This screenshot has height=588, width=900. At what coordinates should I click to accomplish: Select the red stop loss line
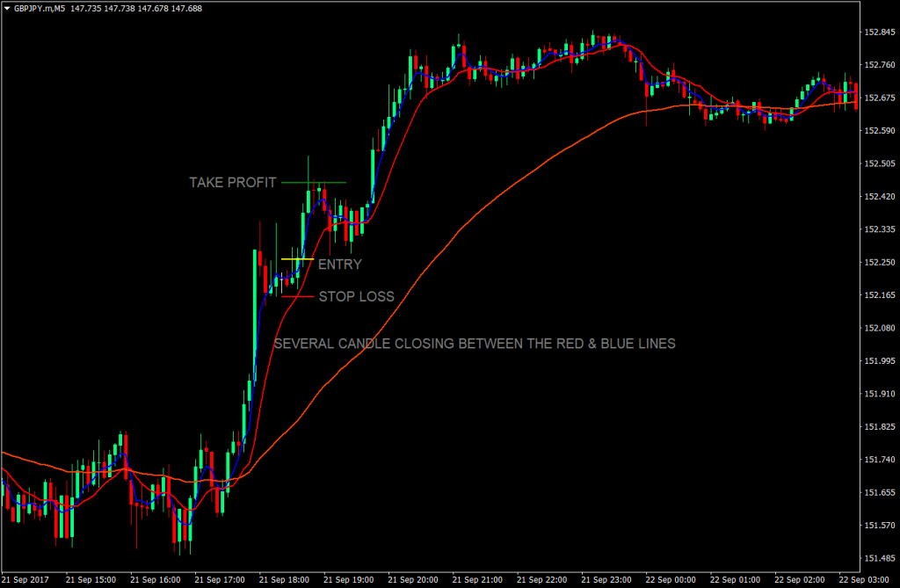pos(297,297)
